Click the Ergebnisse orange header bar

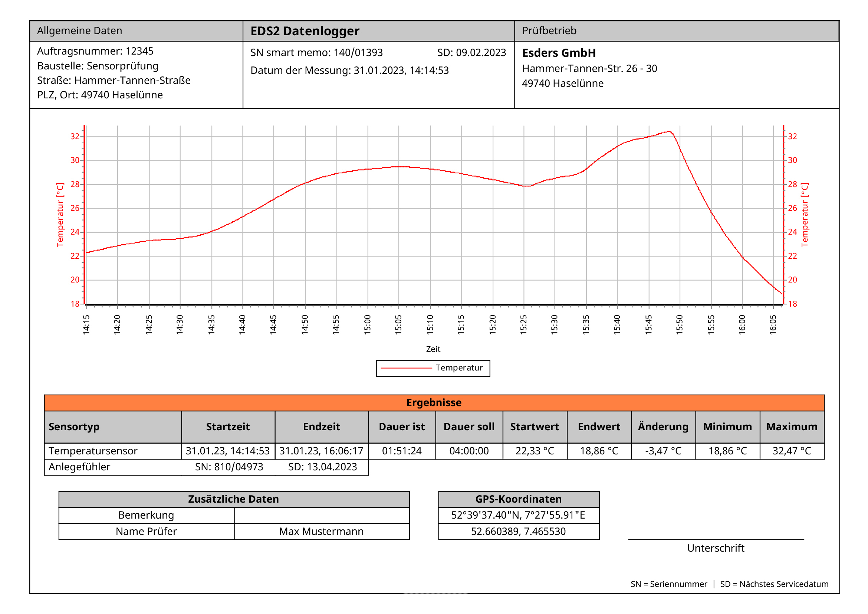click(x=434, y=402)
